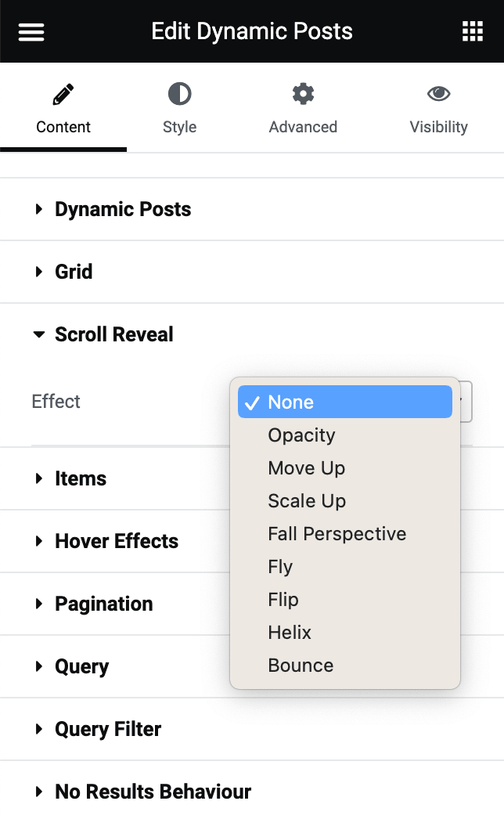504x819 pixels.
Task: Expand the Hover Effects section
Action: click(116, 541)
